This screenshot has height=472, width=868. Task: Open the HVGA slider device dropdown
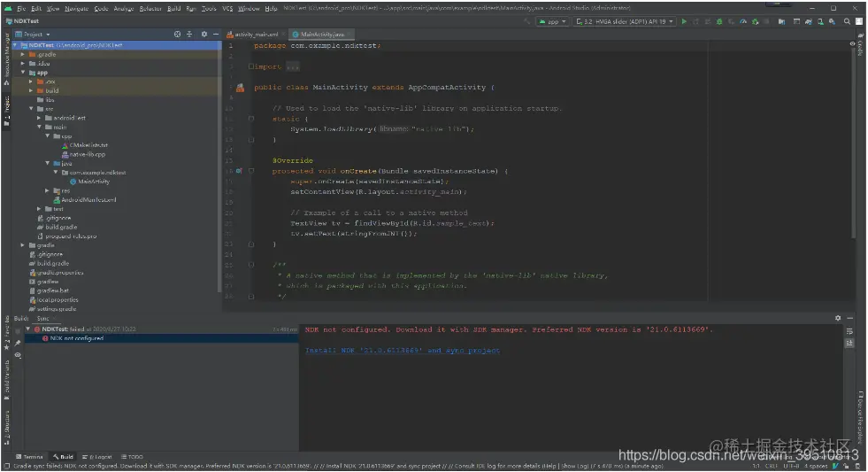(x=625, y=21)
